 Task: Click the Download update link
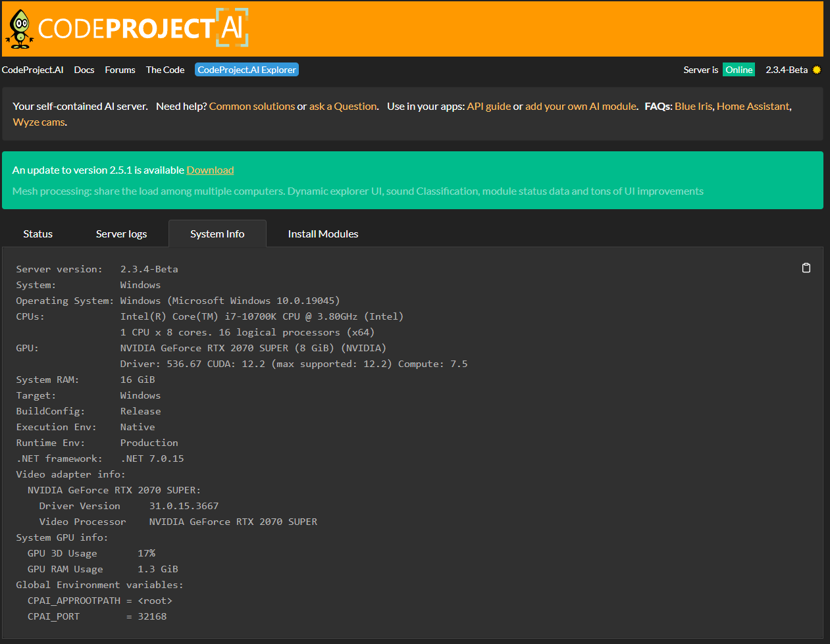210,170
